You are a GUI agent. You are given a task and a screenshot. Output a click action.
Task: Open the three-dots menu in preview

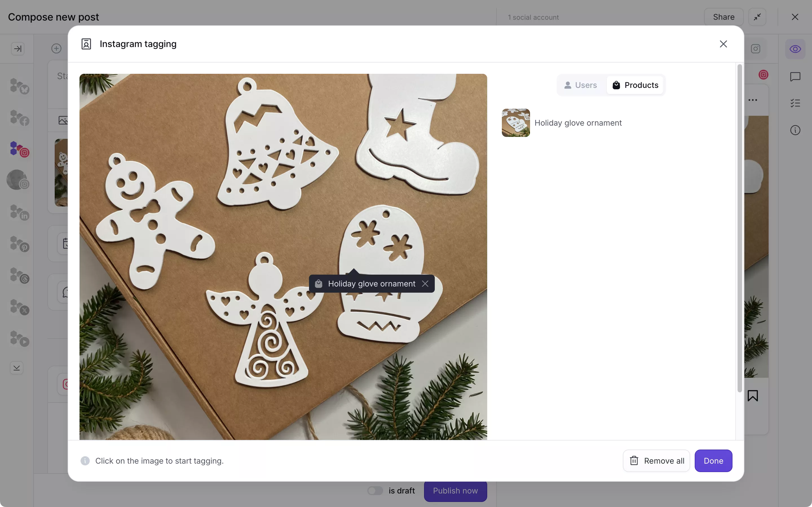point(753,100)
